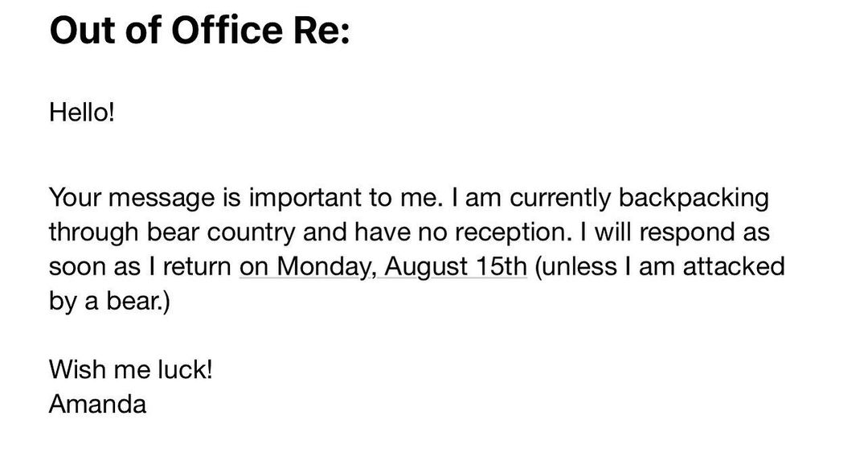The width and height of the screenshot is (868, 473).
Task: Click the "Out of Office Re:" subject heading
Action: coord(200,32)
